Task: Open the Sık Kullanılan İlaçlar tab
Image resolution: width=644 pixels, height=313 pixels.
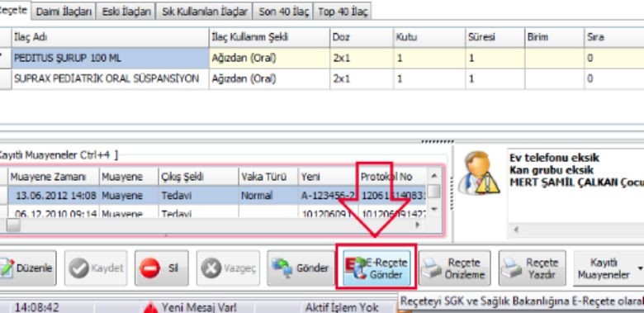Action: (x=204, y=12)
